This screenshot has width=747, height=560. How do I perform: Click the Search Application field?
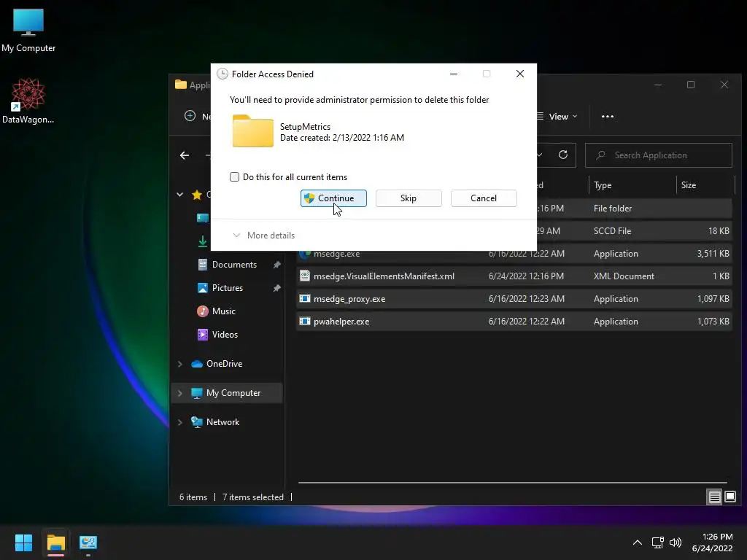click(x=659, y=155)
